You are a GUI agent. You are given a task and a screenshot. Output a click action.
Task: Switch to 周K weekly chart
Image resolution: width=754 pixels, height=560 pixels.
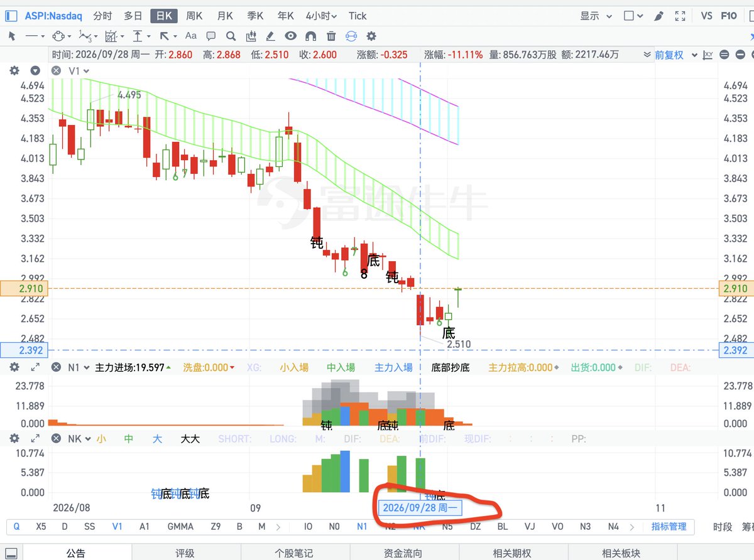click(194, 16)
